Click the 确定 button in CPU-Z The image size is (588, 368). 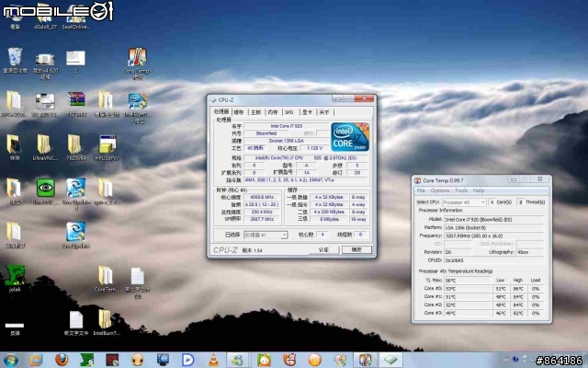click(356, 249)
